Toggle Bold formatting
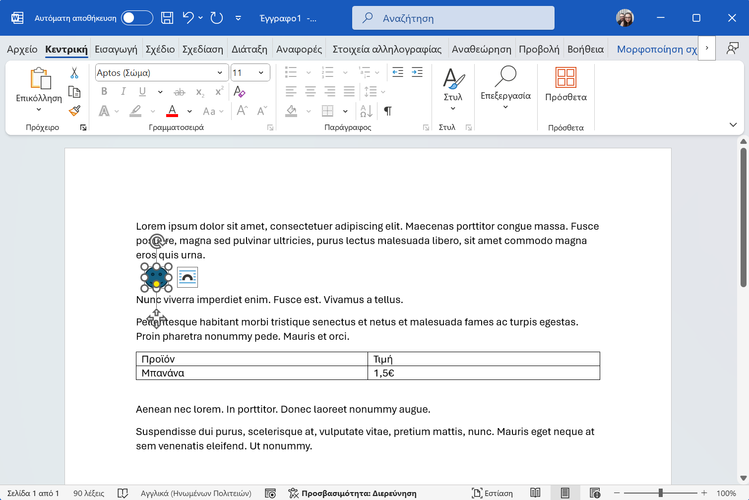 click(104, 92)
